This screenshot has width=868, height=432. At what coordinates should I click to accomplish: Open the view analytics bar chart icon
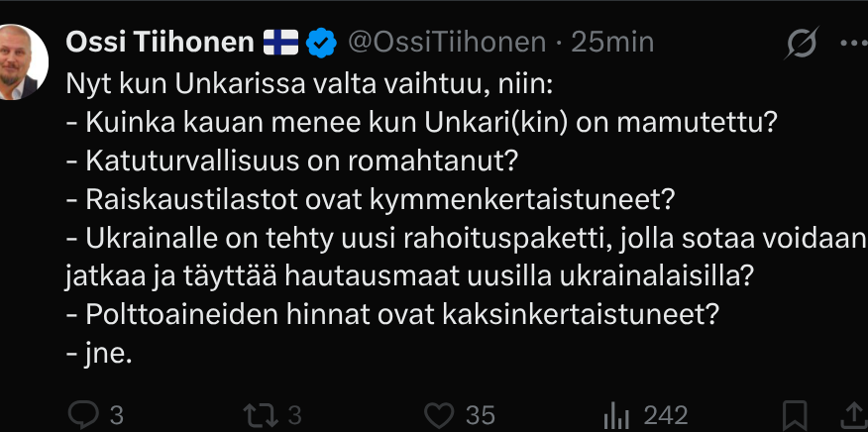617,413
